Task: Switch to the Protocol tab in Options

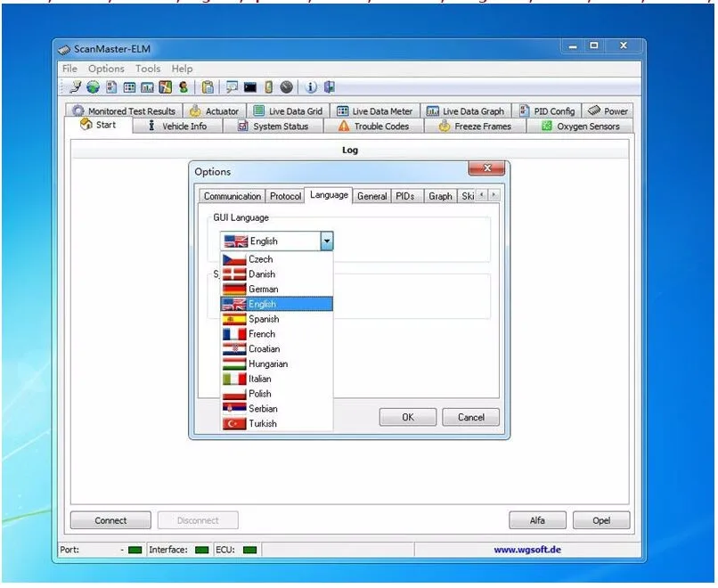Action: click(284, 195)
